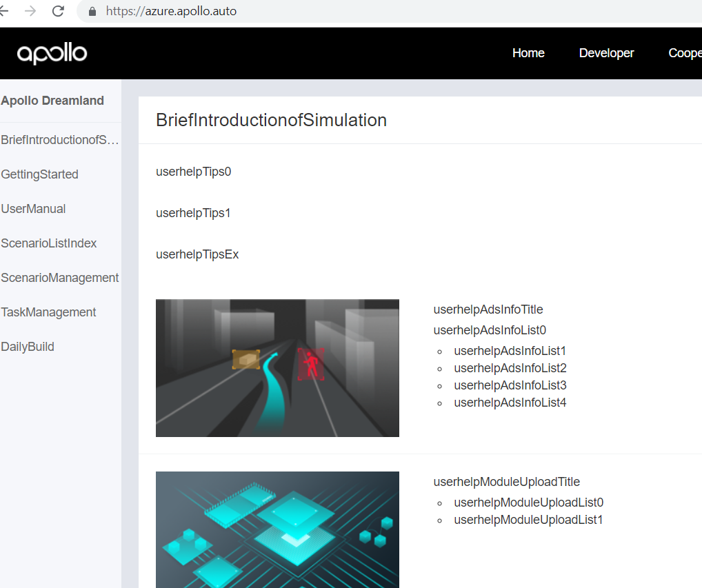The width and height of the screenshot is (702, 588).
Task: Click the userhelpAdsInfoTitle text
Action: pyautogui.click(x=488, y=310)
